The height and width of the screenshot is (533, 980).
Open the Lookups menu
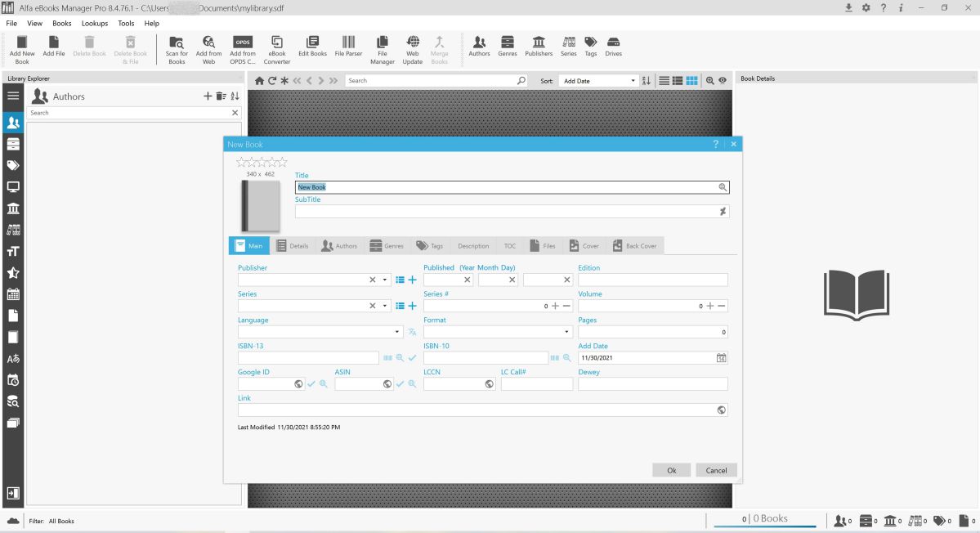(95, 24)
